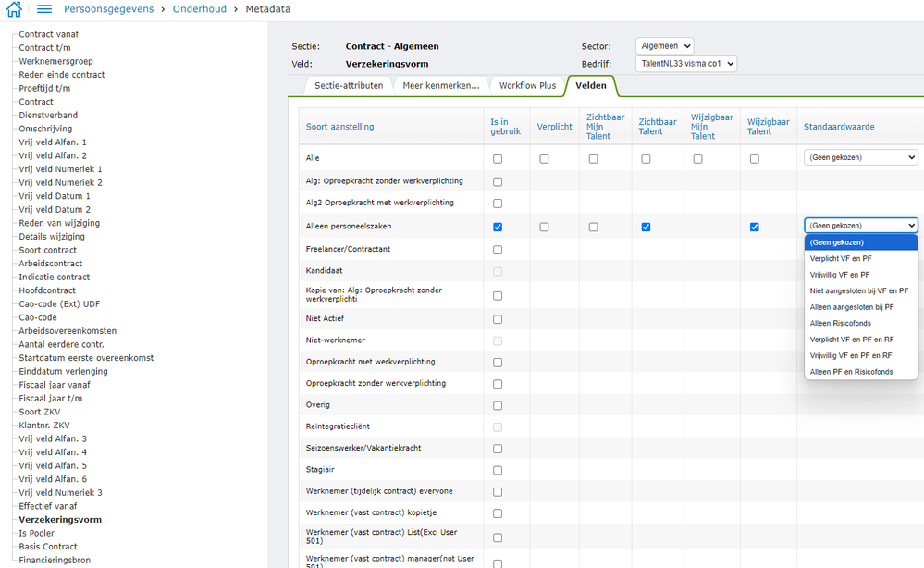Pick 'Alleen PF en Risicofonds' option
Screen dimensions: 924x568
tap(851, 372)
